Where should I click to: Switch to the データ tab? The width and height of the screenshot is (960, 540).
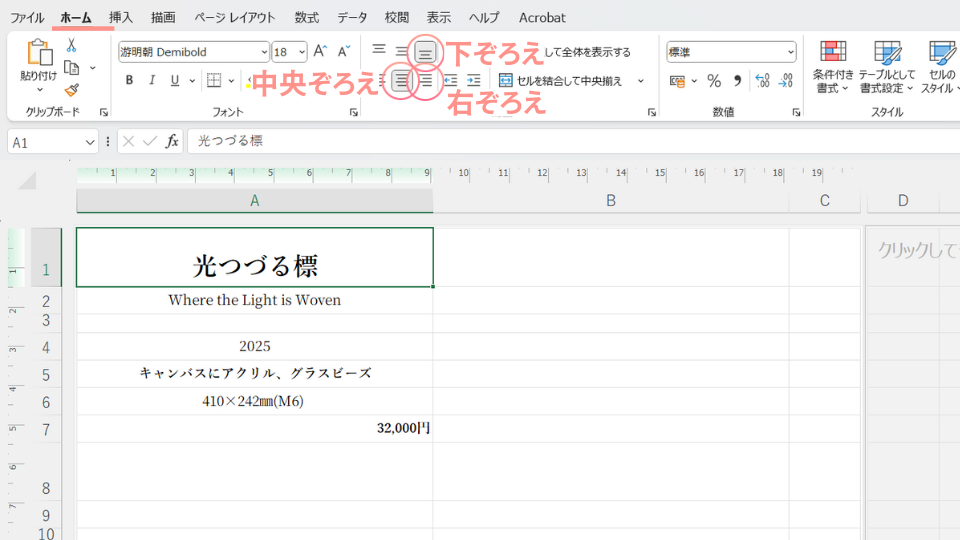(x=352, y=18)
